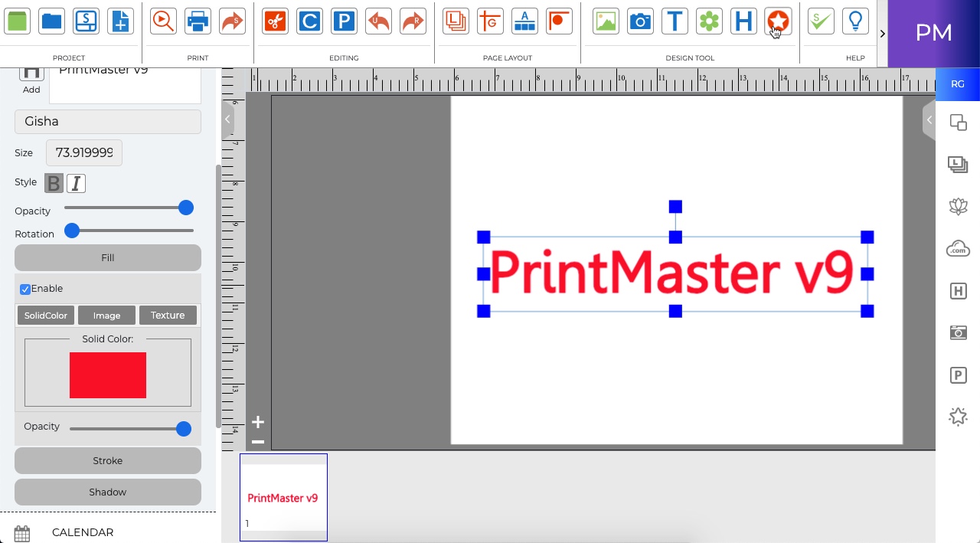The image size is (980, 543).
Task: Open photo camera icon in right sidebar
Action: pos(958,332)
